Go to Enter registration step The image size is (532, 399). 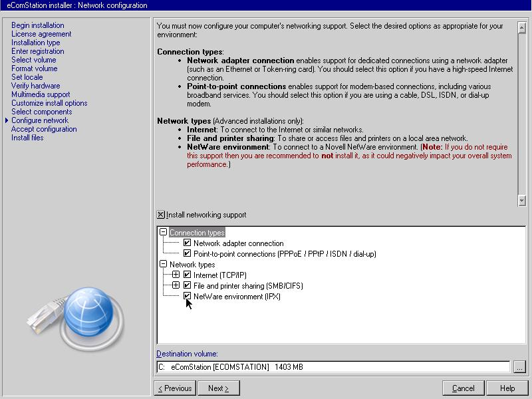(x=38, y=51)
